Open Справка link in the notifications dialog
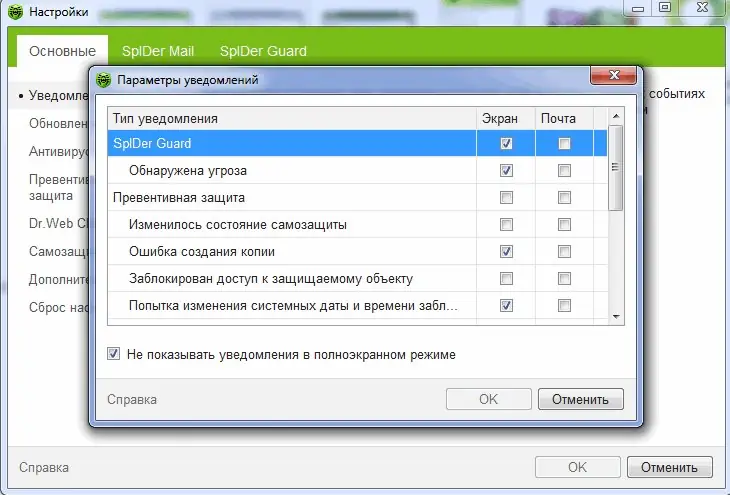 point(132,400)
